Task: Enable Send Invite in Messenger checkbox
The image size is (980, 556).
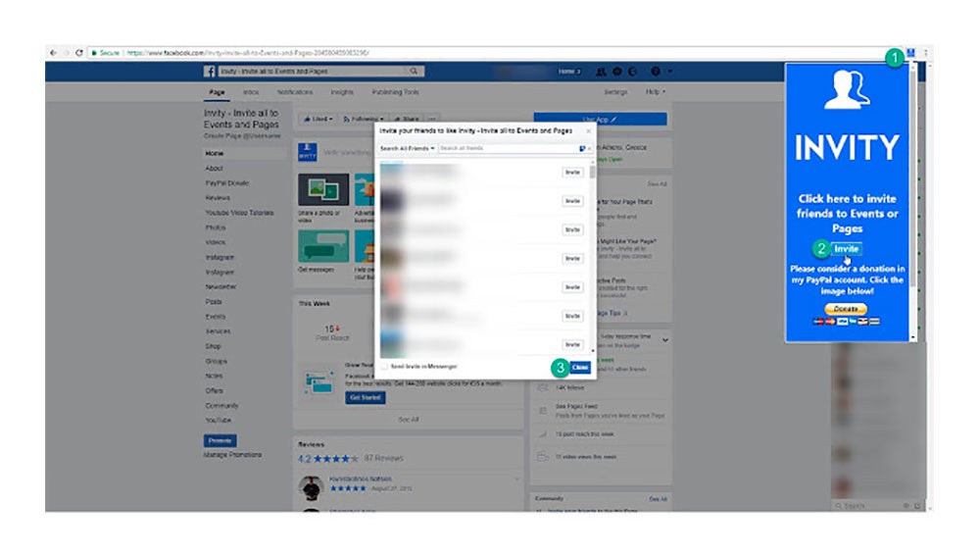Action: (384, 366)
